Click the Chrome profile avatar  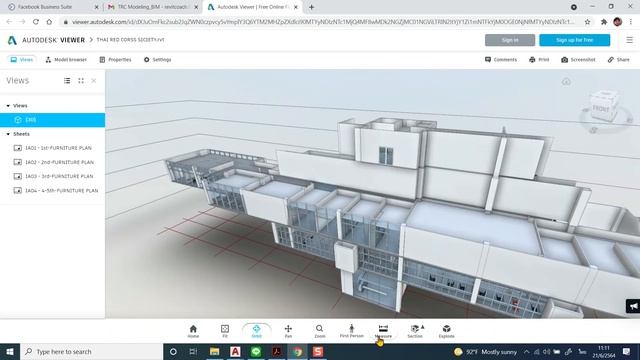(618, 22)
